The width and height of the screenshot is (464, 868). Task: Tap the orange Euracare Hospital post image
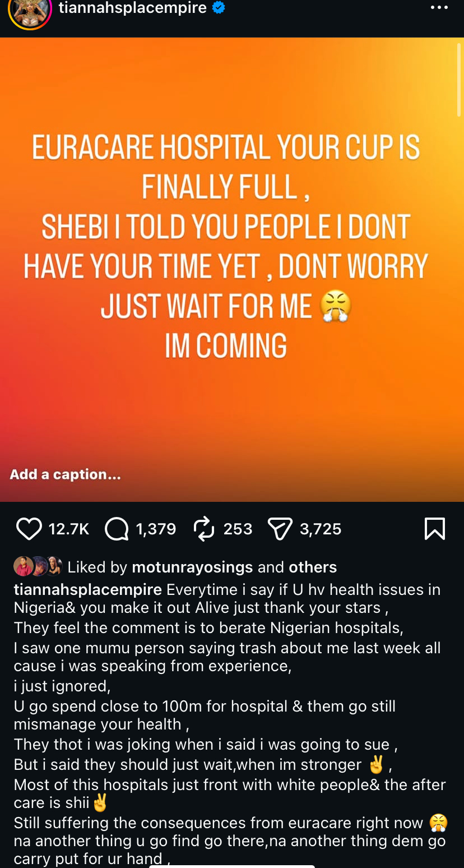232,269
